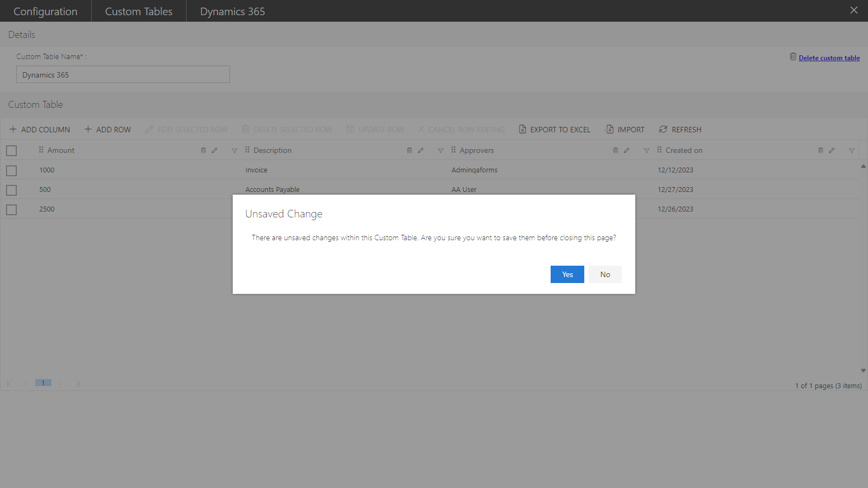Viewport: 868px width, 488px height.
Task: Close the configuration window with the X
Action: pos(854,10)
